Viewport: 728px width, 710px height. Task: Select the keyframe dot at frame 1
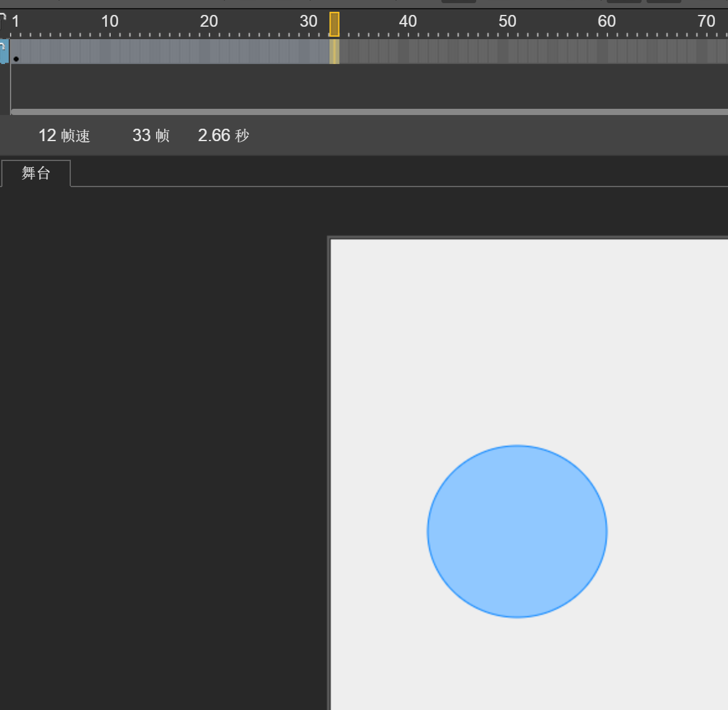coord(16,59)
